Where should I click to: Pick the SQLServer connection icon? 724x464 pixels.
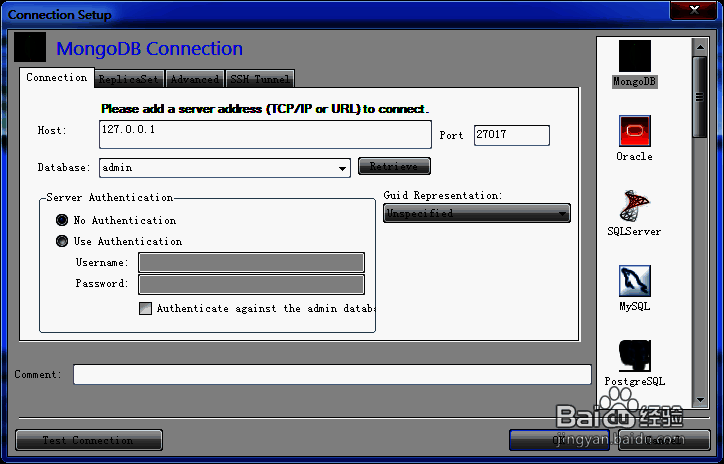point(634,205)
